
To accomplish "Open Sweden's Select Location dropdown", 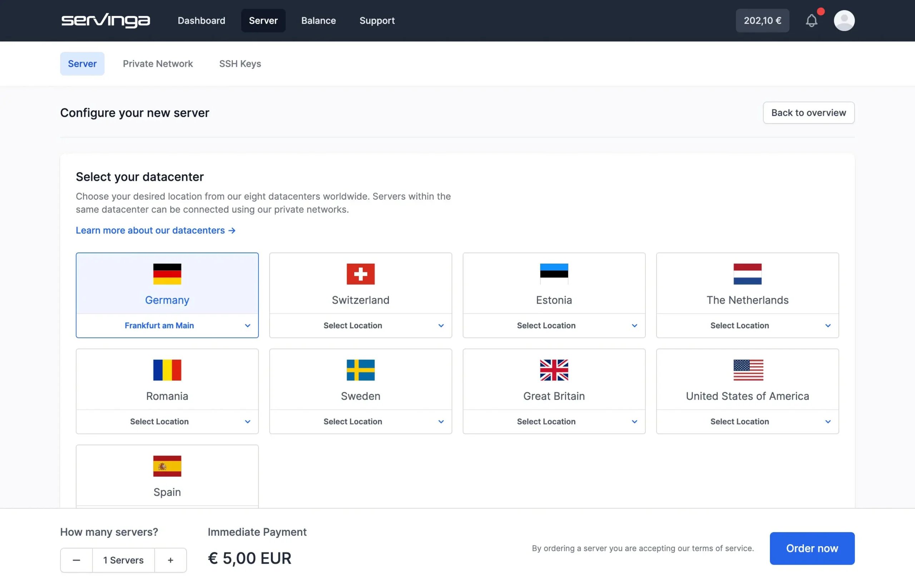I will tap(361, 422).
